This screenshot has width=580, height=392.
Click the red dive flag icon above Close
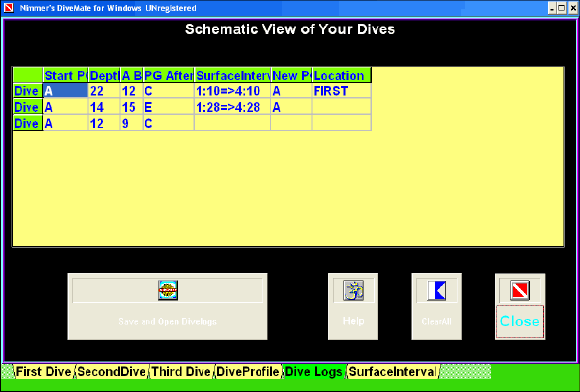[x=520, y=290]
